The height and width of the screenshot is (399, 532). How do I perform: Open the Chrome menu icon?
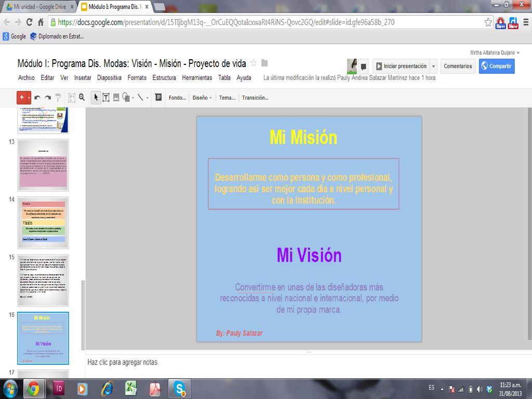(x=526, y=22)
